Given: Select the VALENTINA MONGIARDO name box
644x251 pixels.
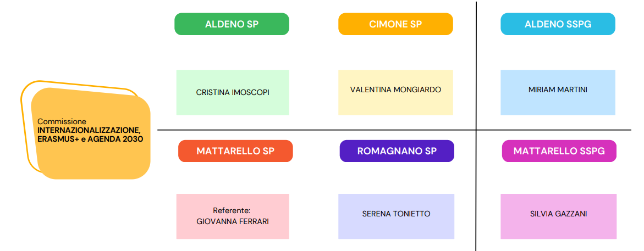Looking at the screenshot, I should 395,92.
